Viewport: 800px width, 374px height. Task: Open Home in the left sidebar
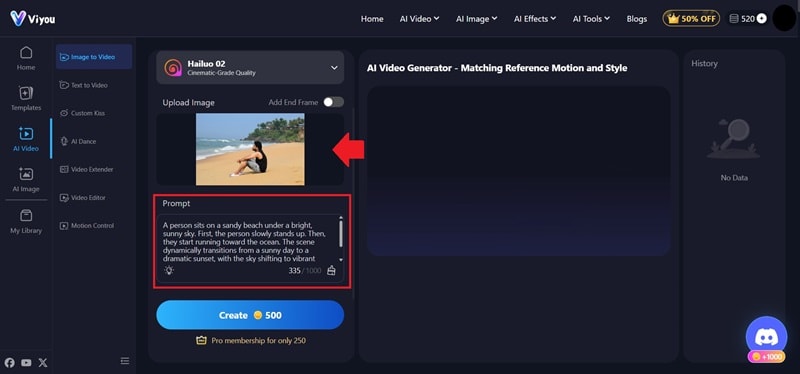[26, 59]
